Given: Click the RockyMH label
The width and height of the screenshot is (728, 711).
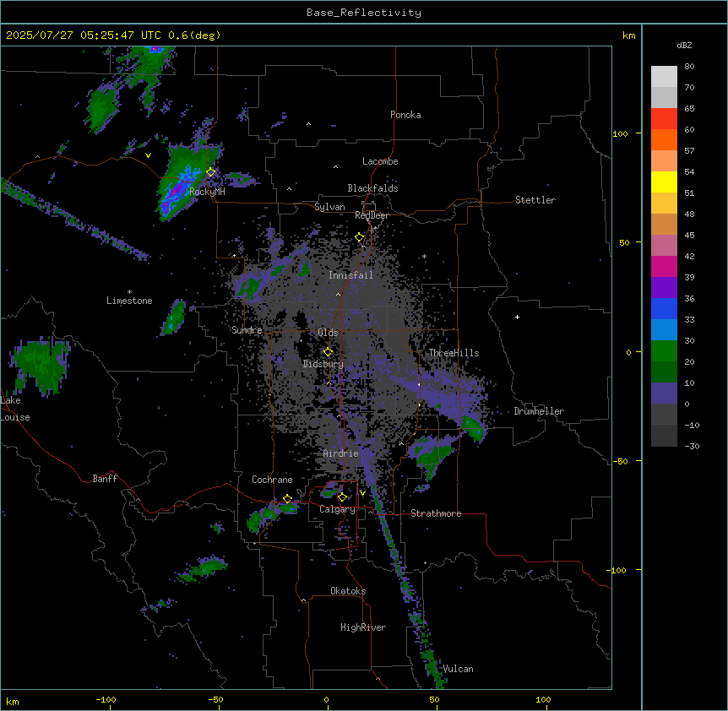Looking at the screenshot, I should (207, 192).
